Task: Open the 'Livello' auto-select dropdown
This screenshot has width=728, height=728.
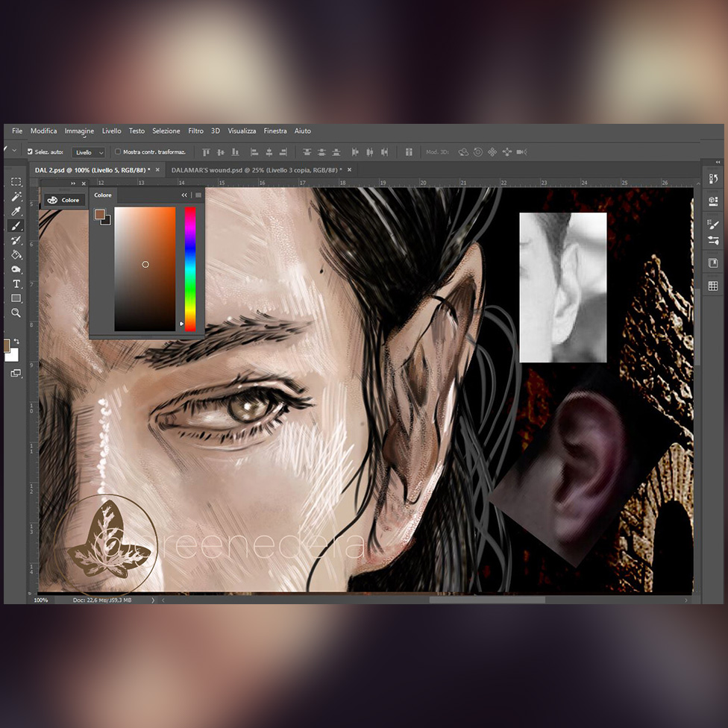Action: point(89,152)
